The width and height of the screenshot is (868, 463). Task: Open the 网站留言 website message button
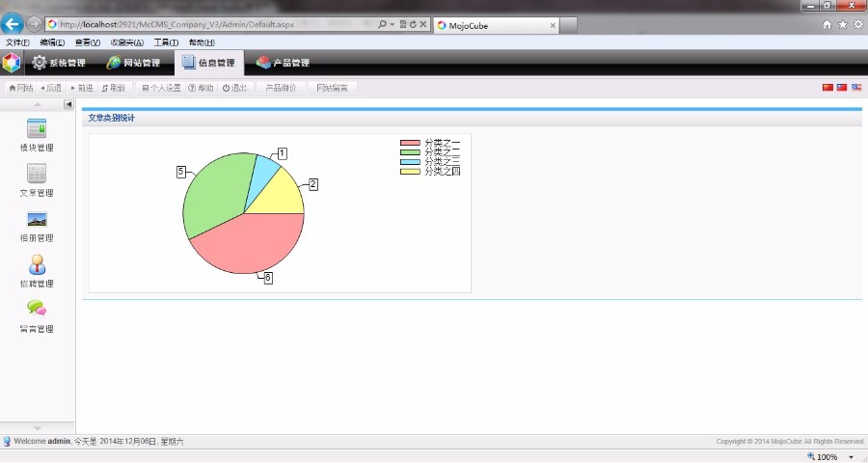(x=332, y=88)
